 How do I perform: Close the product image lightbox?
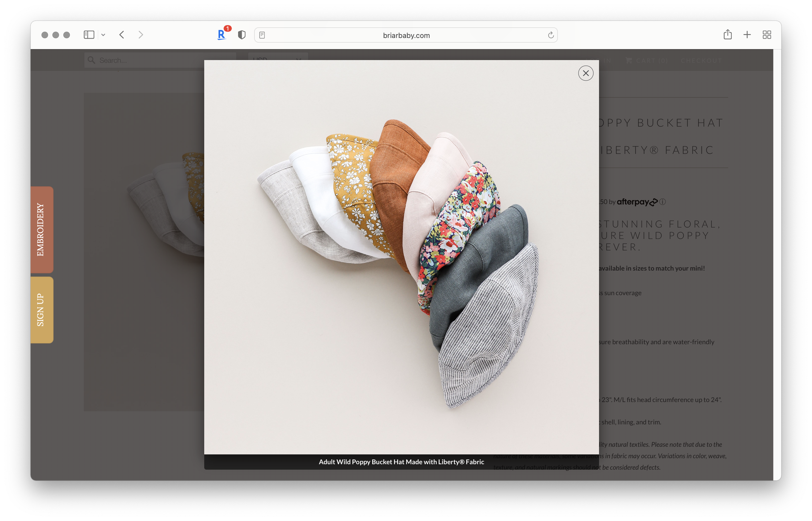pyautogui.click(x=586, y=73)
